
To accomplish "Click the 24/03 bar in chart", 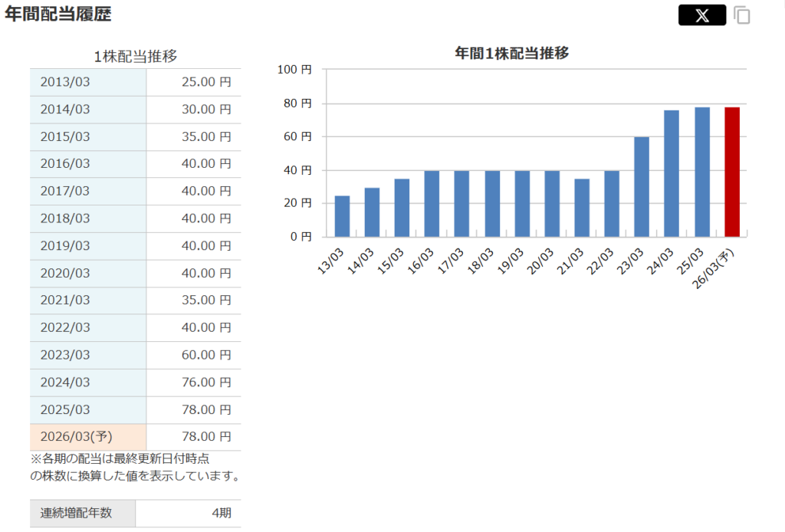I will click(x=672, y=174).
